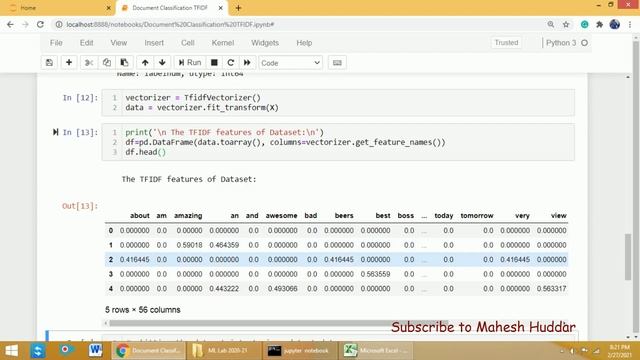Cut selected cells with the scissors icon
The image size is (640, 360).
pyautogui.click(x=89, y=63)
